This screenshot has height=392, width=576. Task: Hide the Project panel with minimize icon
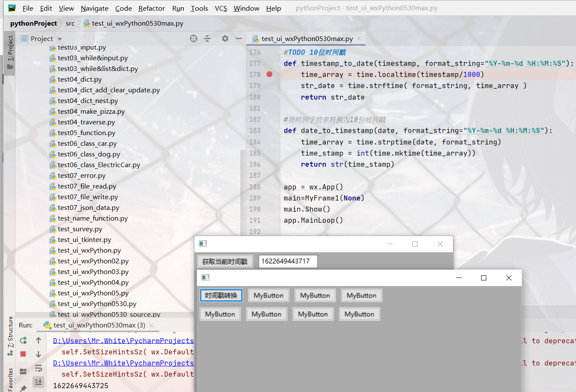pos(239,38)
